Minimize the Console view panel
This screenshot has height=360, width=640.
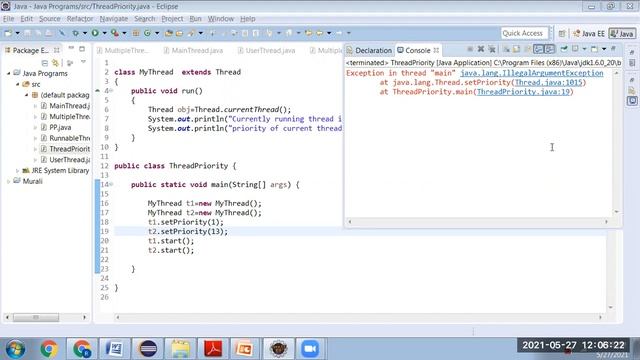tap(613, 49)
